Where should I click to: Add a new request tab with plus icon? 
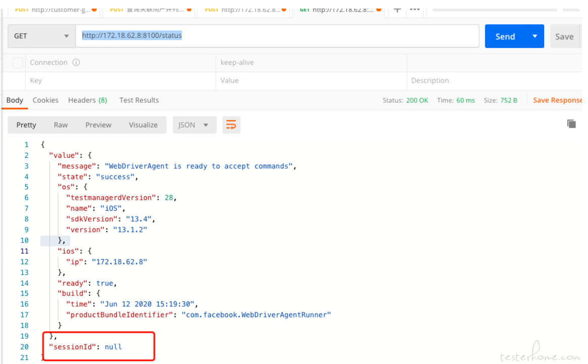(x=397, y=10)
